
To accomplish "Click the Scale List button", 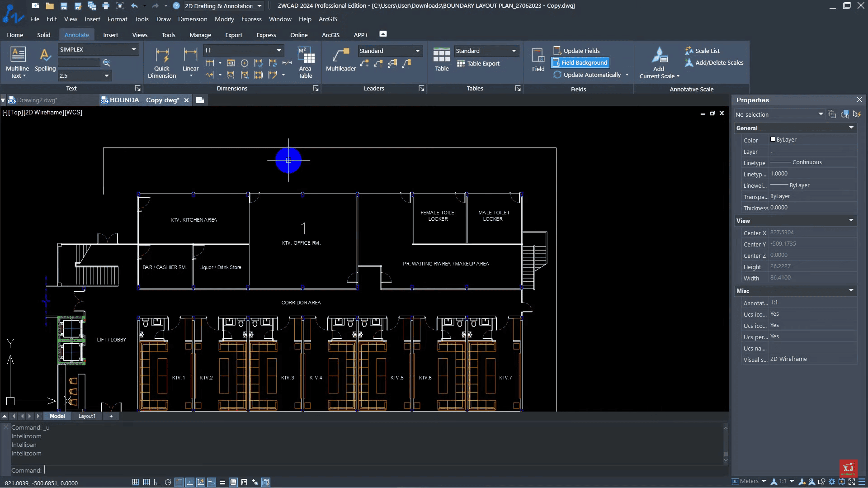I will (x=702, y=51).
